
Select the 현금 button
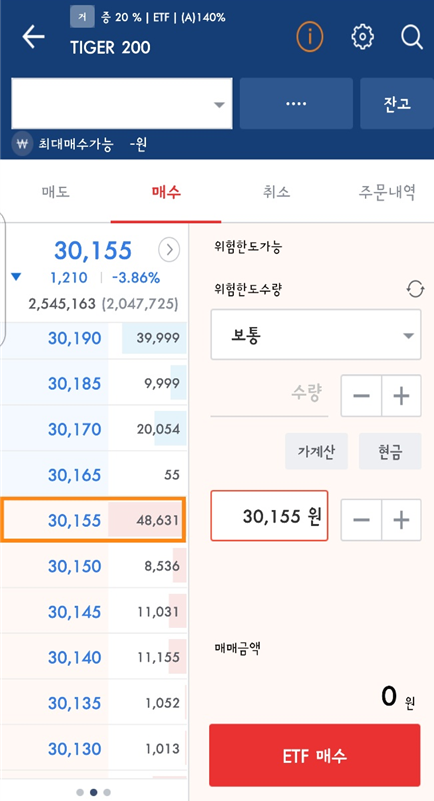point(390,452)
